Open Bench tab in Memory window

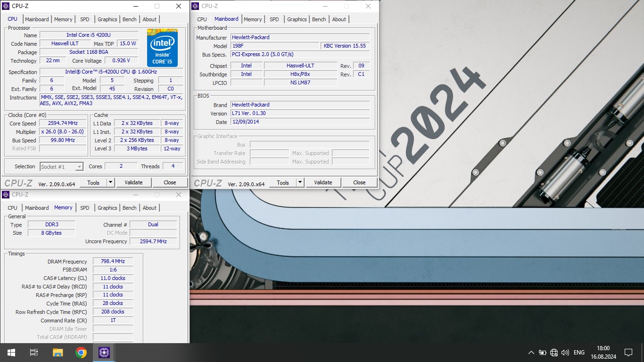click(130, 208)
